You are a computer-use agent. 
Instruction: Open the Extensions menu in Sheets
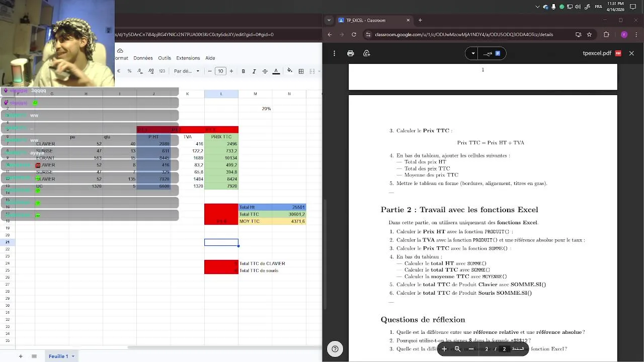(x=188, y=58)
